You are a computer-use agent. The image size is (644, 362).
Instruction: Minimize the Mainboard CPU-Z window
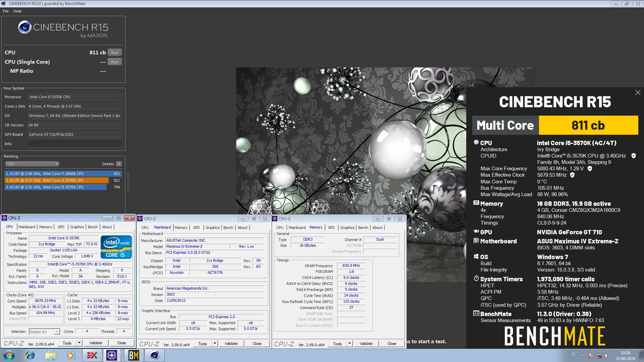click(243, 219)
